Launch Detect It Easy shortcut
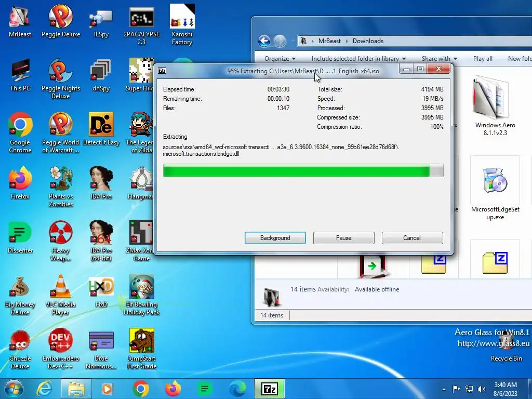The height and width of the screenshot is (399, 532). tap(101, 129)
